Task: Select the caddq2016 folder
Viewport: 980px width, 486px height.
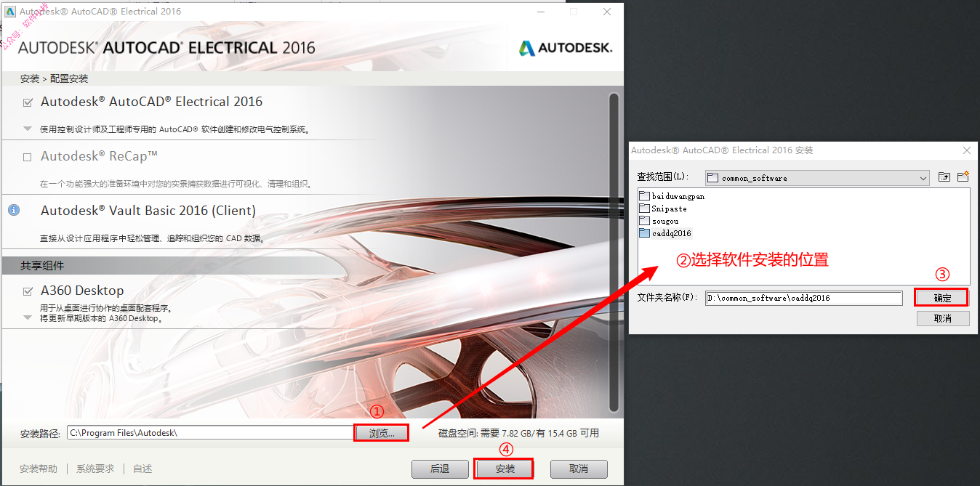Action: [x=665, y=233]
